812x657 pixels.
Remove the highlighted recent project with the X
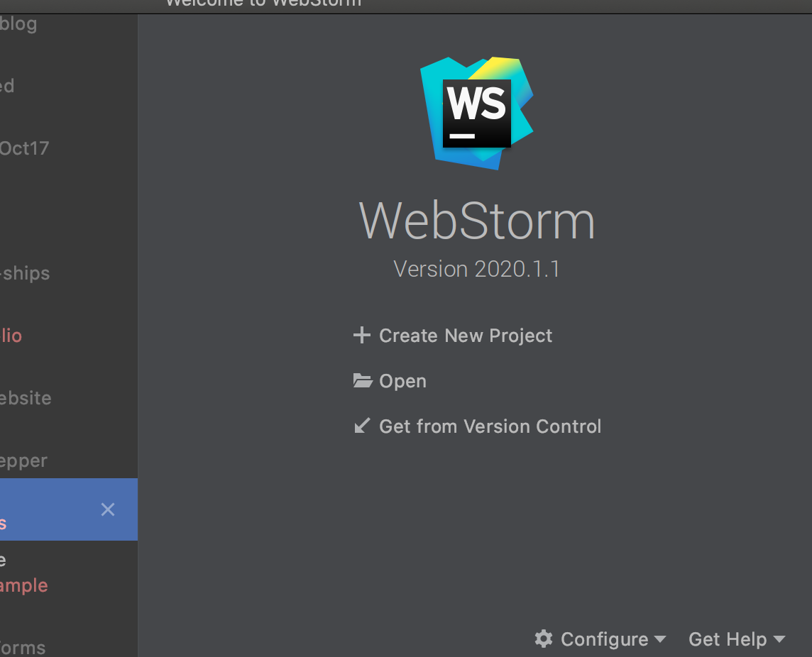(108, 509)
